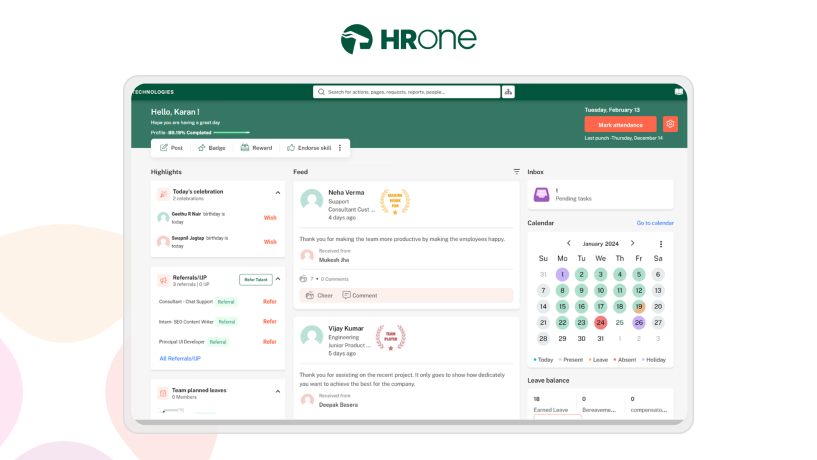
Task: Select January 1 holiday in calendar
Action: 562,274
